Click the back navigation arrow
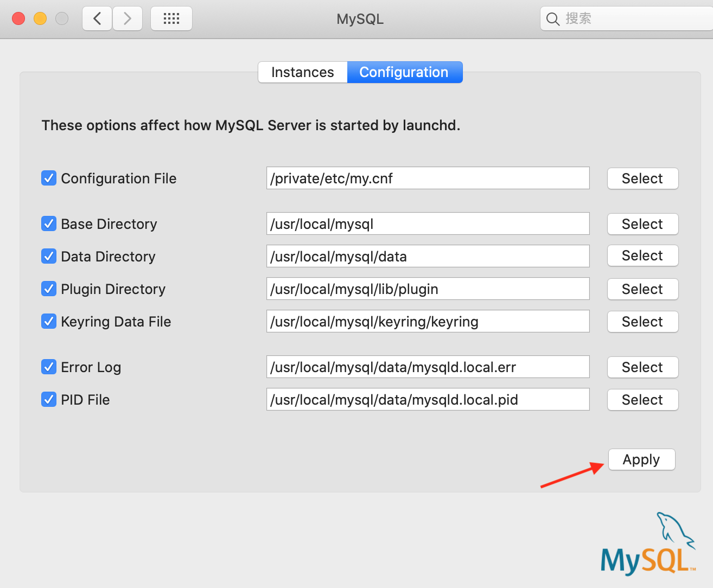Viewport: 713px width, 588px height. (x=97, y=18)
